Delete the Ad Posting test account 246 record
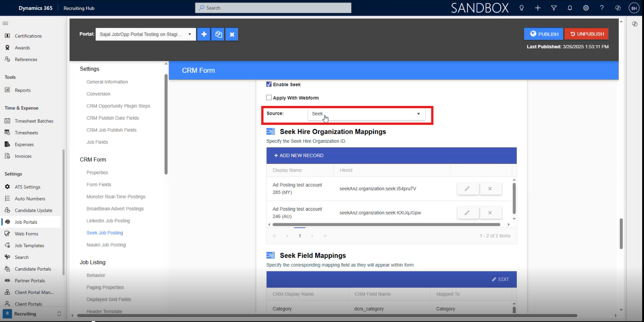Viewport: 644px width, 322px height. (490, 212)
